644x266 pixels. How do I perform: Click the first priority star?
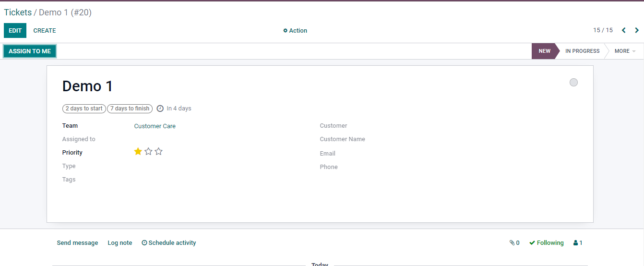click(x=138, y=152)
